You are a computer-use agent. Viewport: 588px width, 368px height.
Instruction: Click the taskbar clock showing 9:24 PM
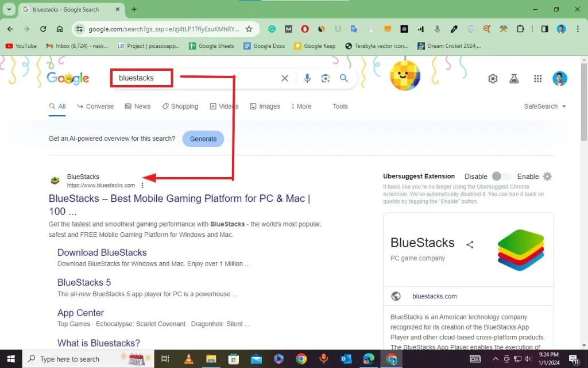(548, 359)
